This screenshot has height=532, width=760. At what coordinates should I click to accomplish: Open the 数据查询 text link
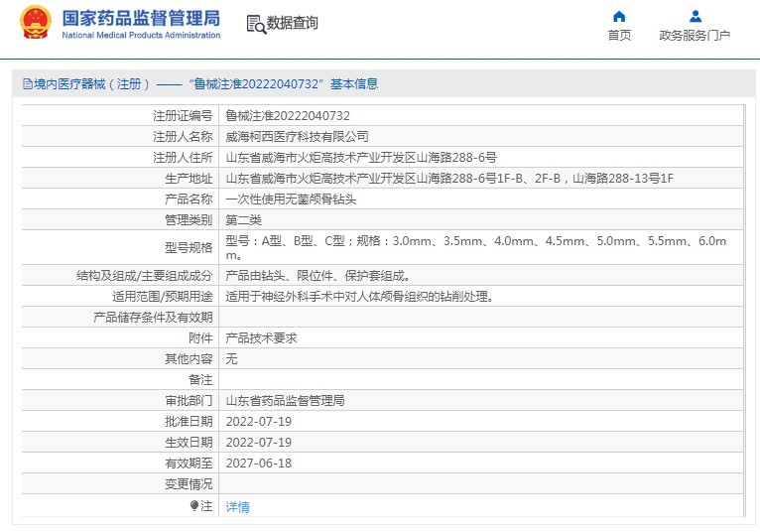coord(293,23)
